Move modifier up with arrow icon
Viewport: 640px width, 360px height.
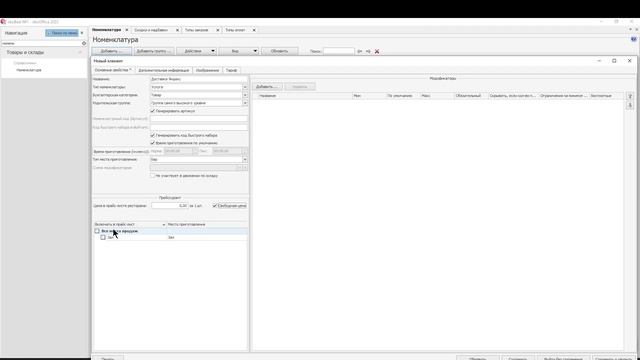630,96
